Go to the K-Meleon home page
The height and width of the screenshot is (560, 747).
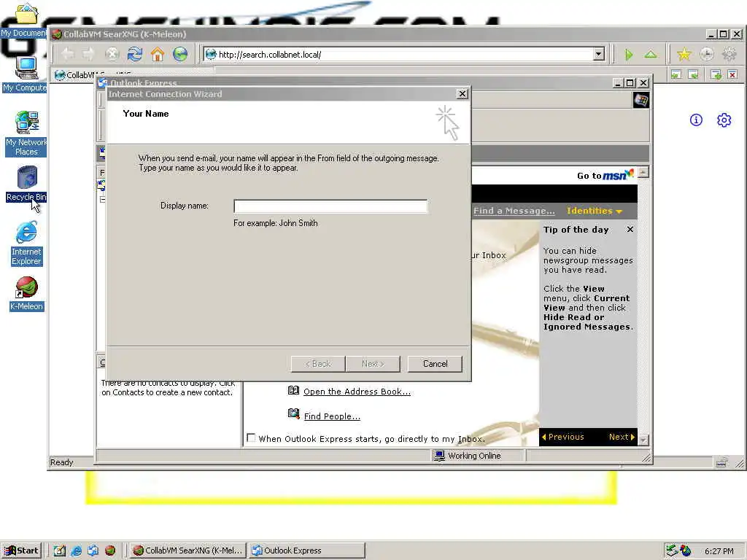tap(158, 54)
